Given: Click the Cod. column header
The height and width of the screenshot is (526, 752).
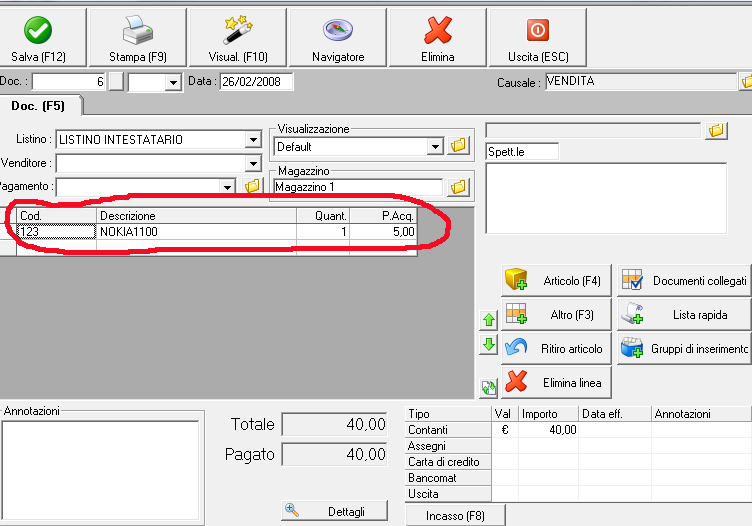Looking at the screenshot, I should tap(57, 216).
